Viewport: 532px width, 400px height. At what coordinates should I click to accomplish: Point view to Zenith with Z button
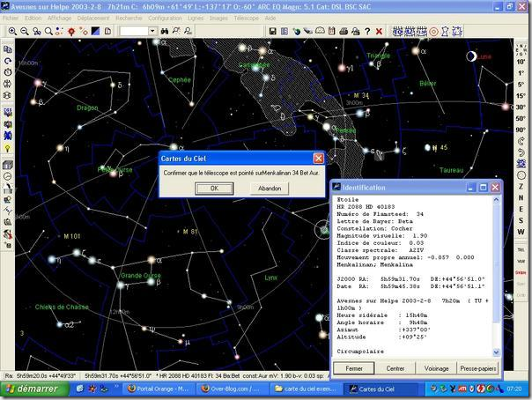[521, 187]
